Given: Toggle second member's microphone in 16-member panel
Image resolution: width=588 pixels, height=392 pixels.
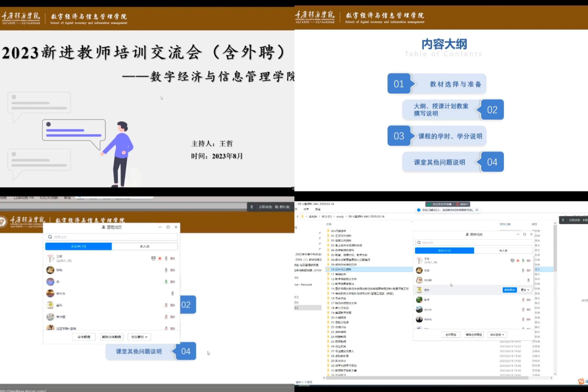Looking at the screenshot, I should tap(523, 271).
